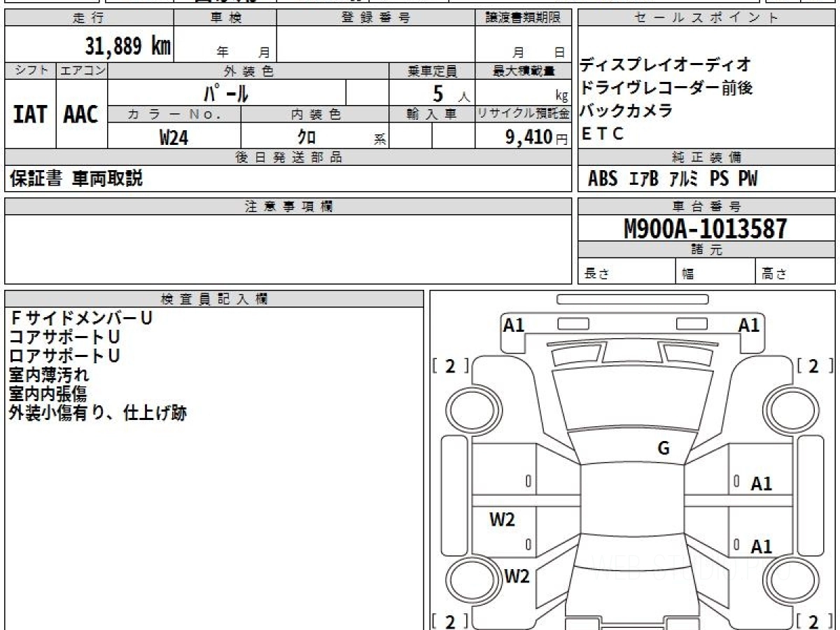The width and height of the screenshot is (840, 630).
Task: Click the 高さ height cell
Action: [795, 271]
